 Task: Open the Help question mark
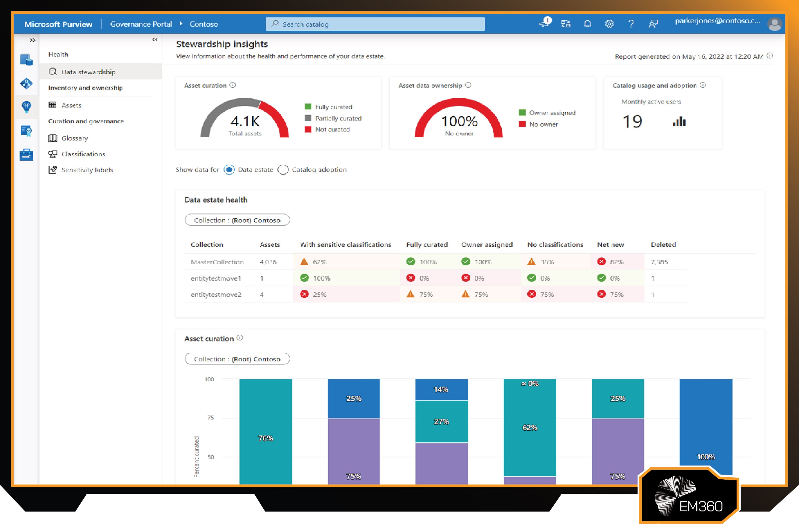click(x=631, y=24)
